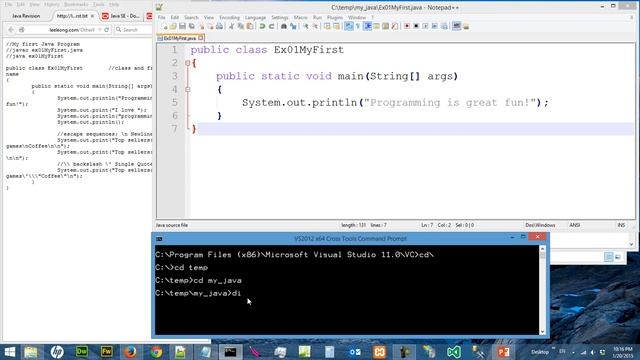Play back the recorded macro icon
Image resolution: width=640 pixels, height=360 pixels.
point(425,26)
